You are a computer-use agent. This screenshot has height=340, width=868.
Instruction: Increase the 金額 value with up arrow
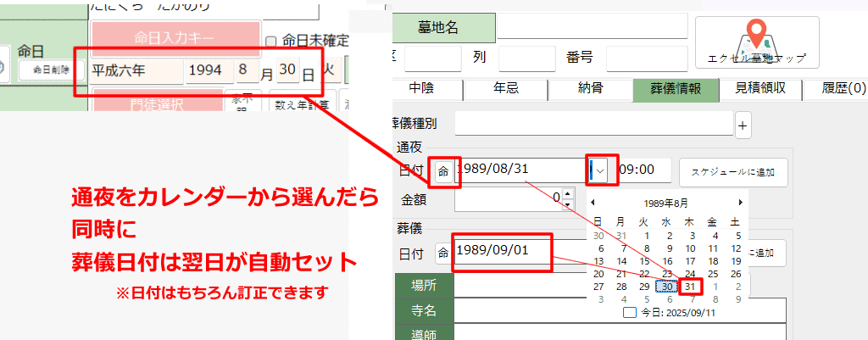click(x=567, y=194)
